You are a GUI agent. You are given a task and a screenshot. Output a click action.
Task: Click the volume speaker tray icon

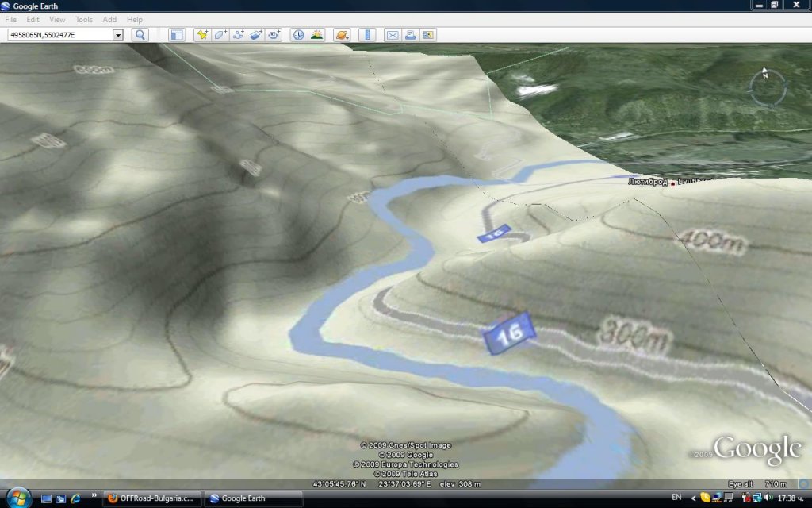coord(768,498)
